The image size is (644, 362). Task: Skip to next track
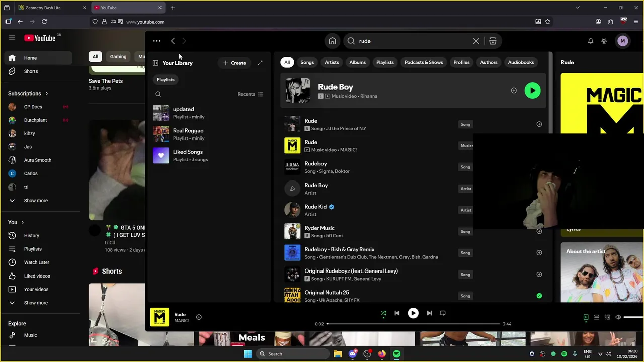tap(429, 313)
